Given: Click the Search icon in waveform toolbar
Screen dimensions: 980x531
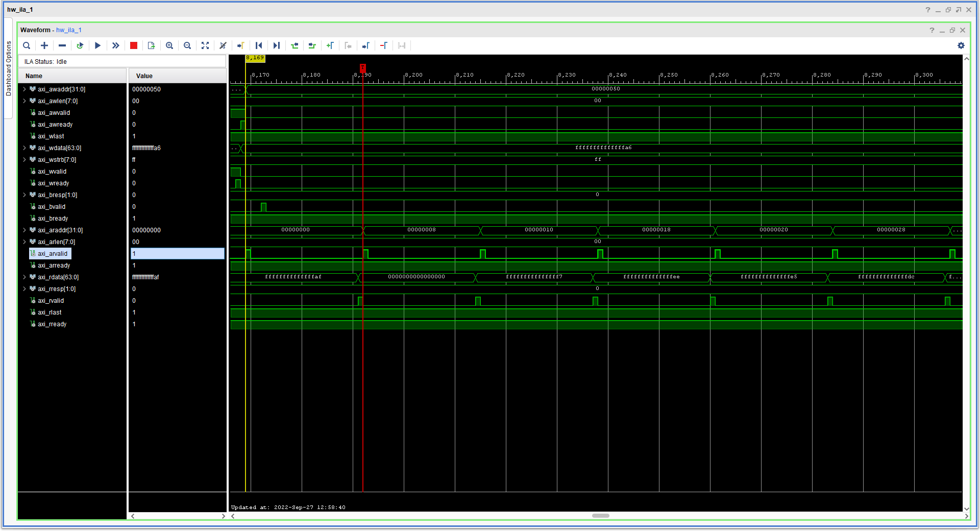Looking at the screenshot, I should [x=27, y=45].
